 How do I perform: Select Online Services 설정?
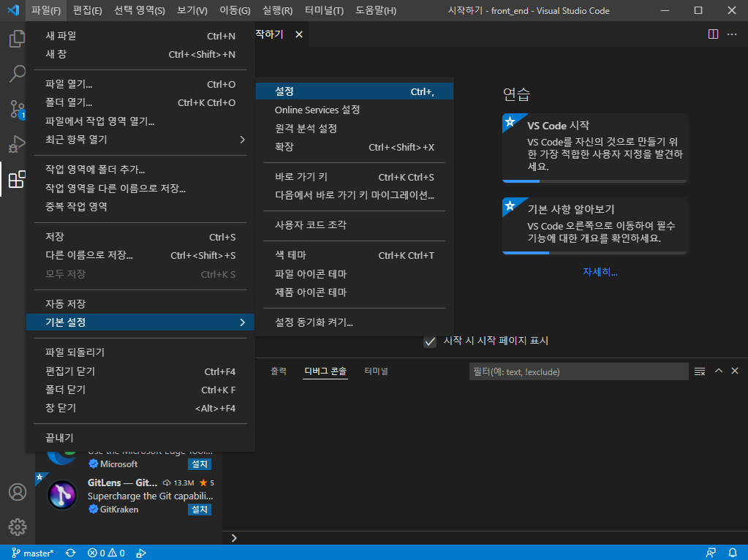355,110
